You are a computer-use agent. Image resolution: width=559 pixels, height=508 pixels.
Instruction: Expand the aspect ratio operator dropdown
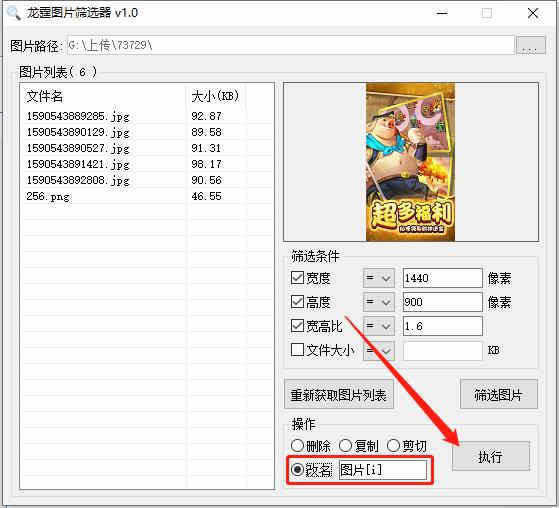379,326
